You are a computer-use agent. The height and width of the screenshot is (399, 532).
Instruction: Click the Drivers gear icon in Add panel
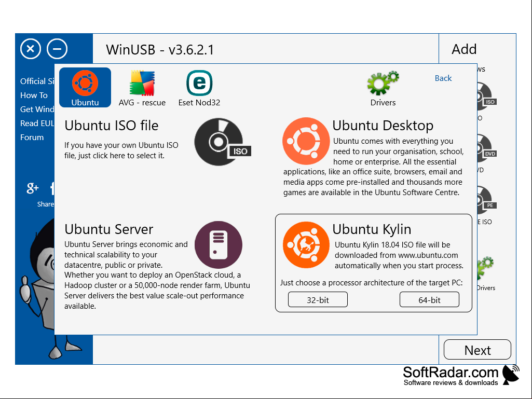coord(485,267)
